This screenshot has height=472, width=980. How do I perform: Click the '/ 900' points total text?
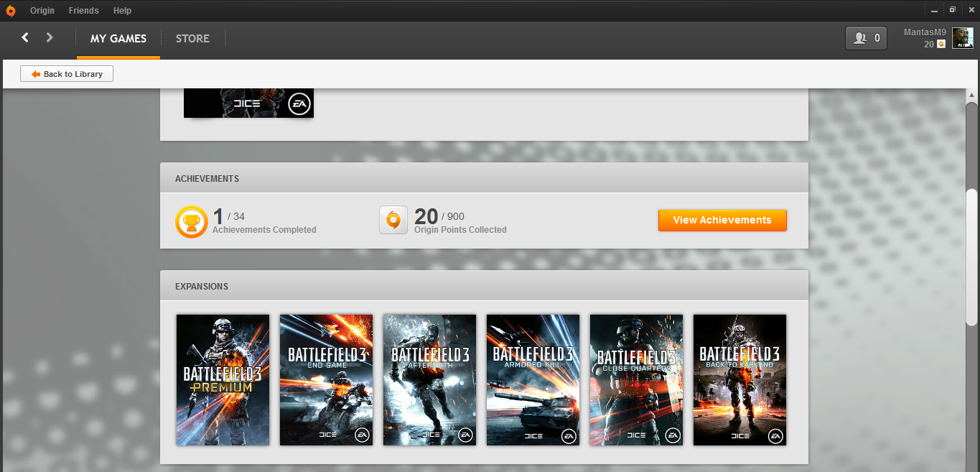[x=453, y=216]
